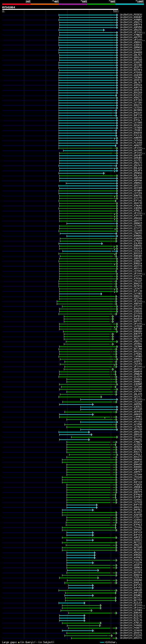
Task: Click the green ~80% identity legend segment
Action: [101, 4]
